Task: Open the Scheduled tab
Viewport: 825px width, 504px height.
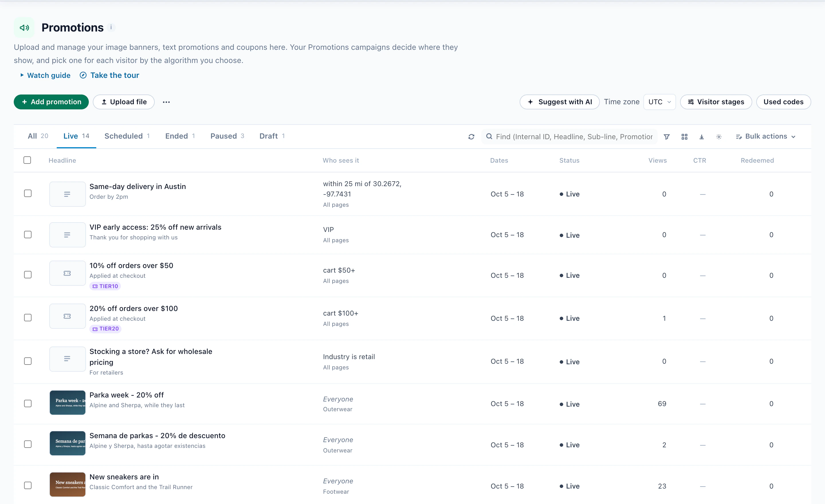Action: click(127, 136)
